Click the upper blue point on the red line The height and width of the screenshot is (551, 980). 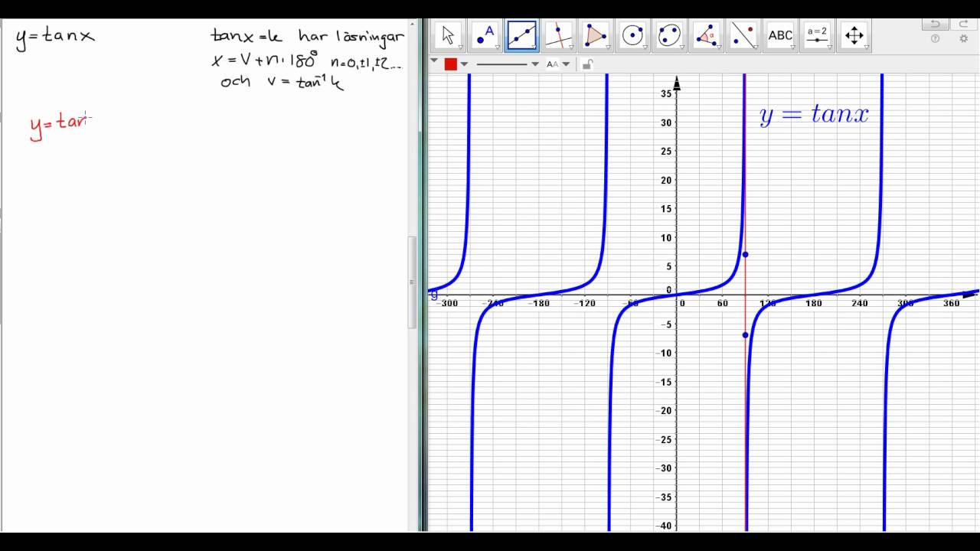tap(745, 254)
